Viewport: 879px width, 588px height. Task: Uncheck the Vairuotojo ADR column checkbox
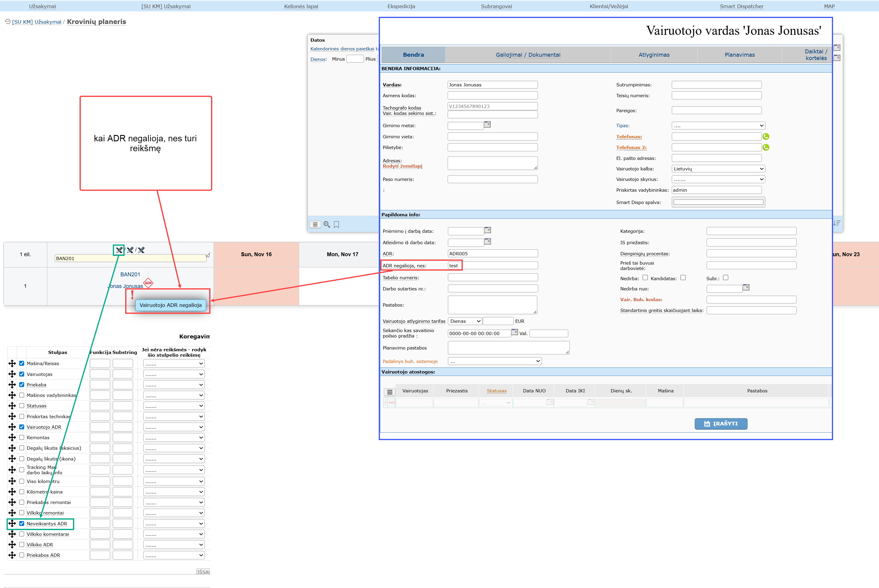pyautogui.click(x=22, y=427)
